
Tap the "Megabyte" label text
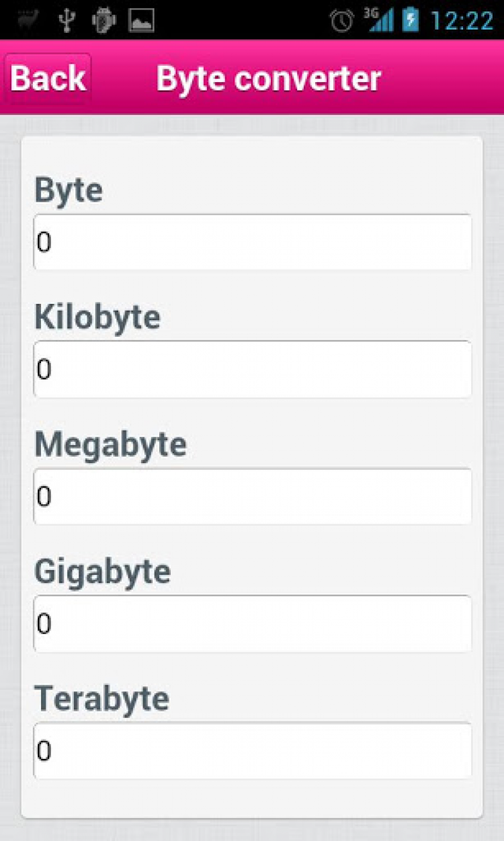111,444
